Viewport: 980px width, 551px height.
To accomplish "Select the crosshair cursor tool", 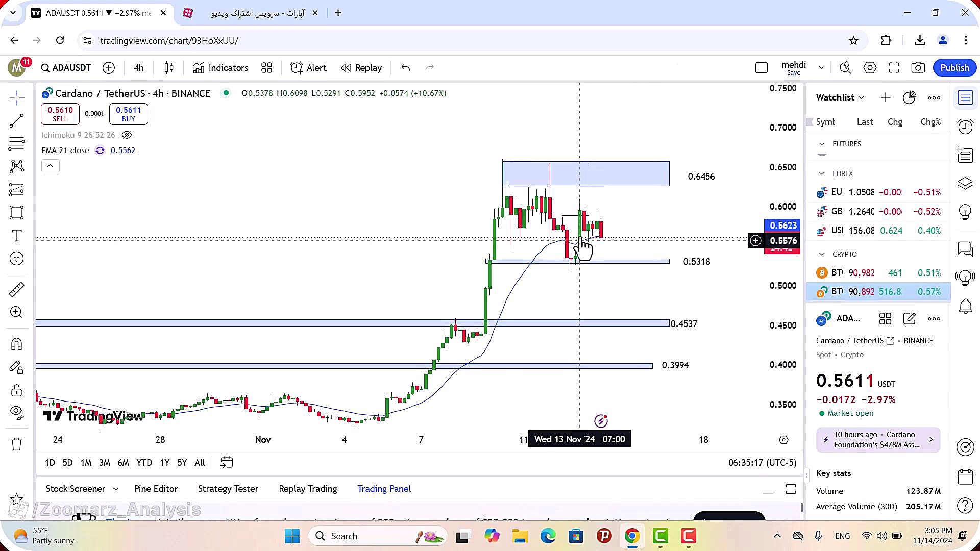I will coord(17,97).
